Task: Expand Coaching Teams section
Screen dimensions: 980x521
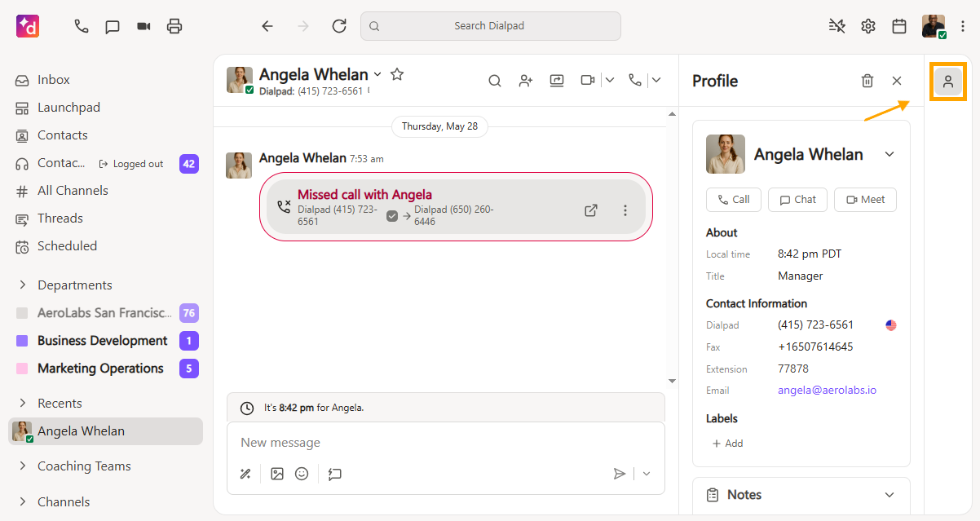Action: [x=22, y=466]
